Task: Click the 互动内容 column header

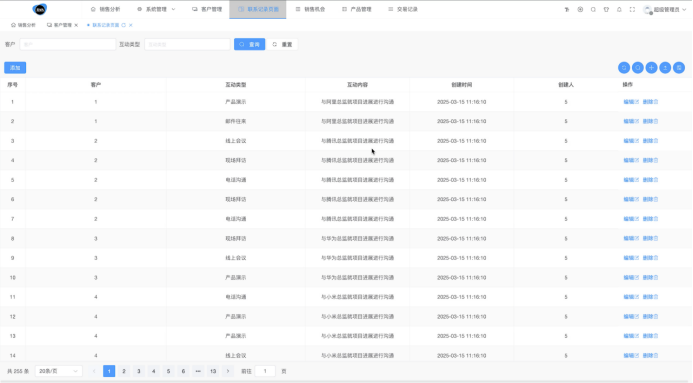Action: click(x=357, y=84)
